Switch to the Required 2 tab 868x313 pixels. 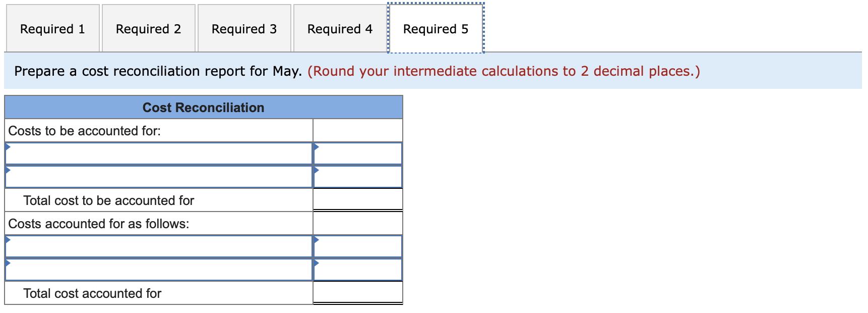coord(148,29)
